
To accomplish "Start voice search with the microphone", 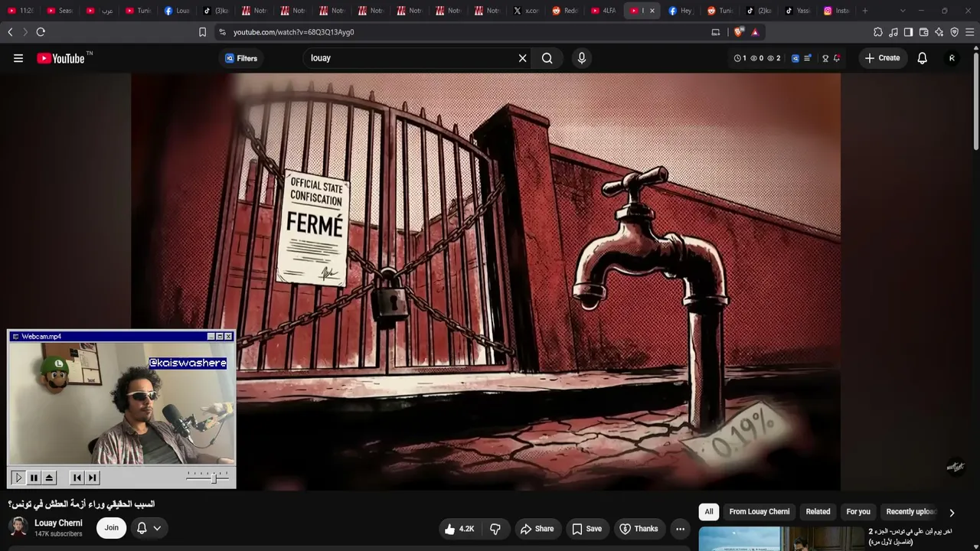I will [x=582, y=58].
